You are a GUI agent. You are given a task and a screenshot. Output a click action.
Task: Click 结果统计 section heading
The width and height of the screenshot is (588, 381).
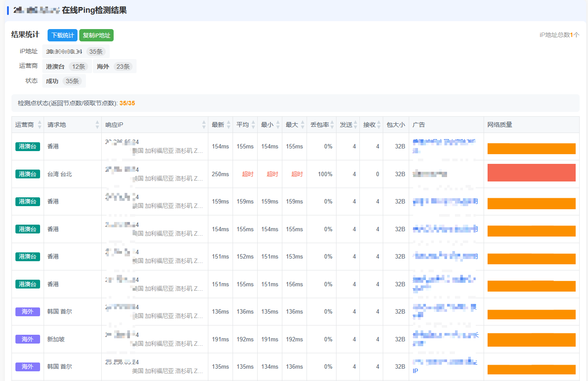[25, 34]
